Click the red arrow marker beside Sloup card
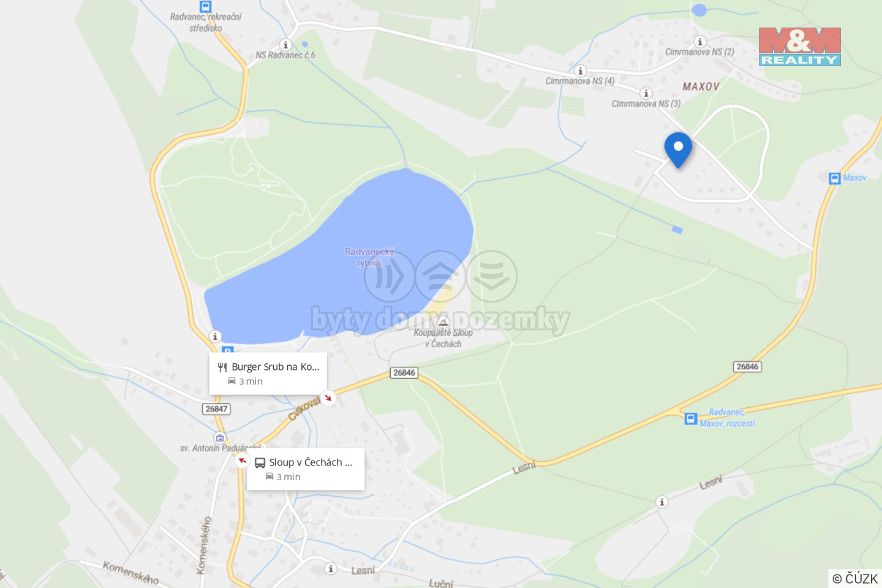The height and width of the screenshot is (588, 882). click(x=243, y=461)
